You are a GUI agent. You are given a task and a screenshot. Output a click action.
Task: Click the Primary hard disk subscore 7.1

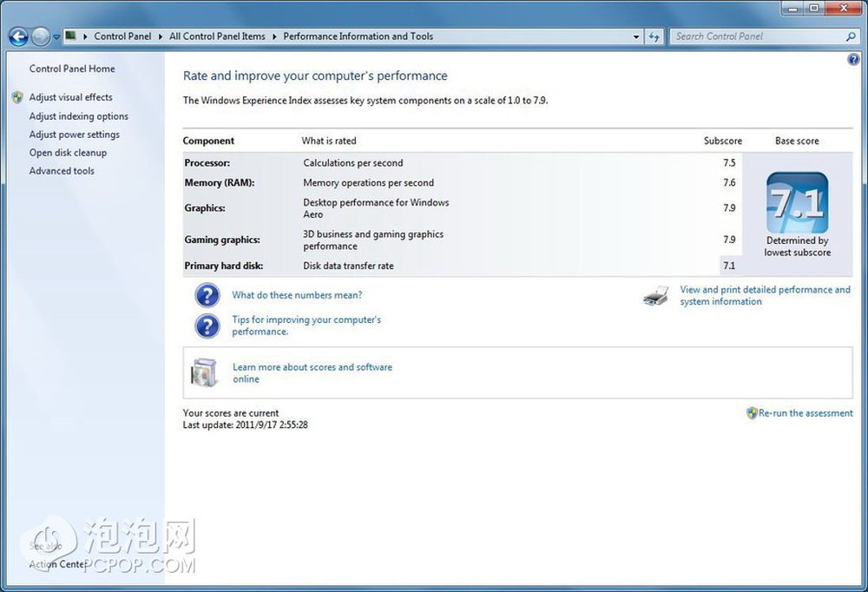click(x=729, y=266)
